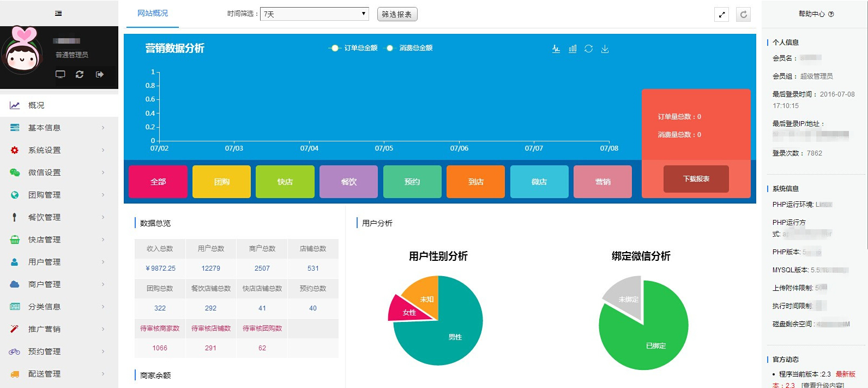Open the 时间筛选 7天 dropdown
Screen dimensions: 868x388
click(315, 14)
